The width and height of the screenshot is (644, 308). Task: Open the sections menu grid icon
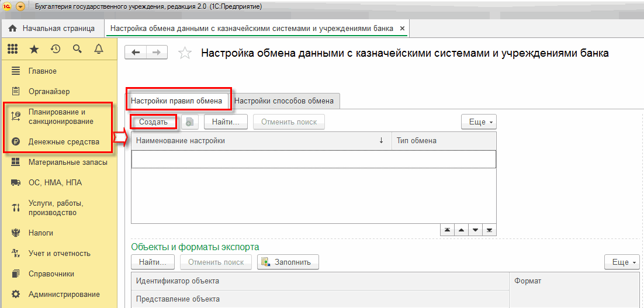tap(13, 49)
